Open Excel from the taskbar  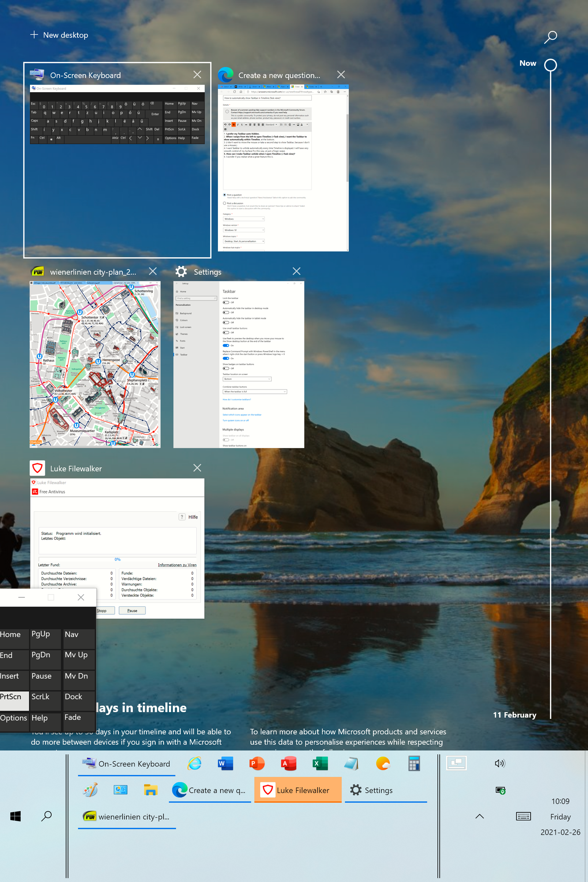(x=320, y=763)
